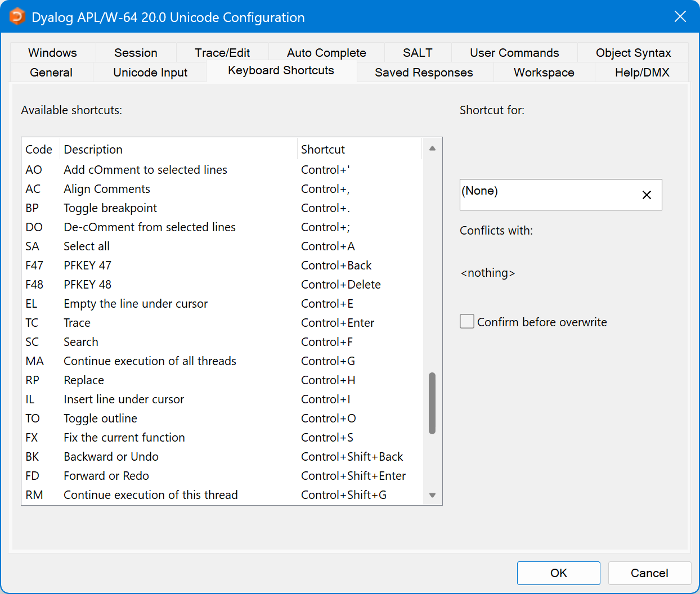Screen dimensions: 700x594
Task: Click the OK button
Action: click(559, 573)
